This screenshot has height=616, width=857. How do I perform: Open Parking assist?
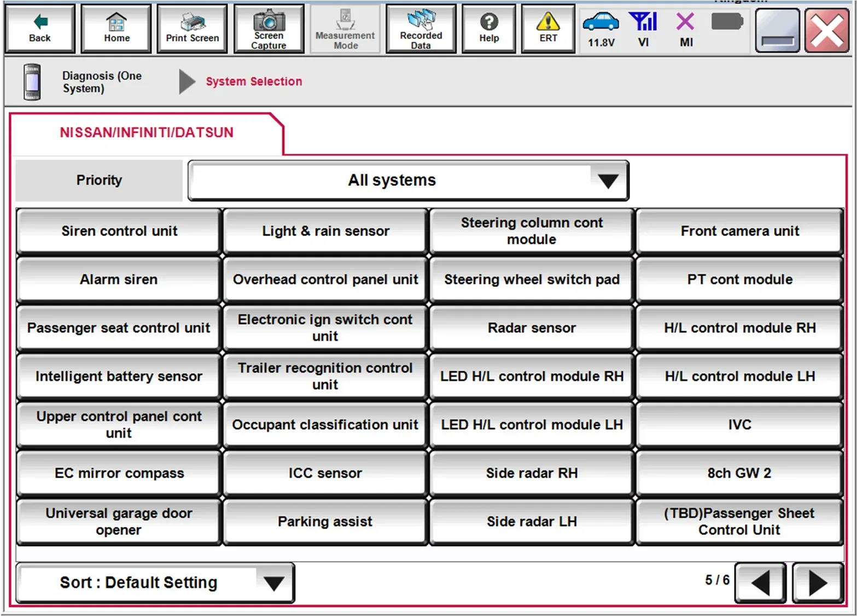(325, 521)
